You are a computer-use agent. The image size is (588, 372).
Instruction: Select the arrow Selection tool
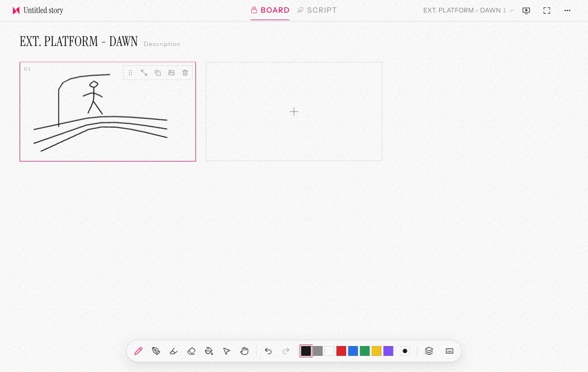coord(226,351)
